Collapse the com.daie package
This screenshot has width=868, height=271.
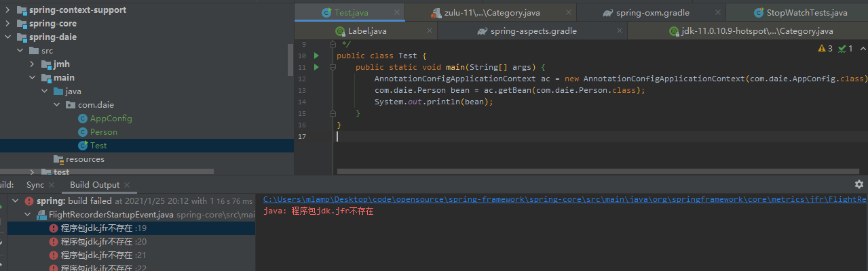point(56,105)
